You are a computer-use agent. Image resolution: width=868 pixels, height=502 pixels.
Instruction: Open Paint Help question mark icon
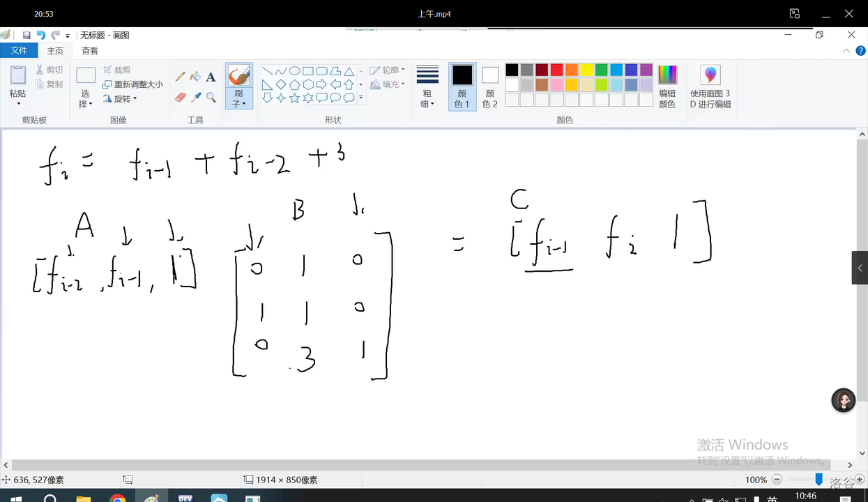pyautogui.click(x=860, y=51)
